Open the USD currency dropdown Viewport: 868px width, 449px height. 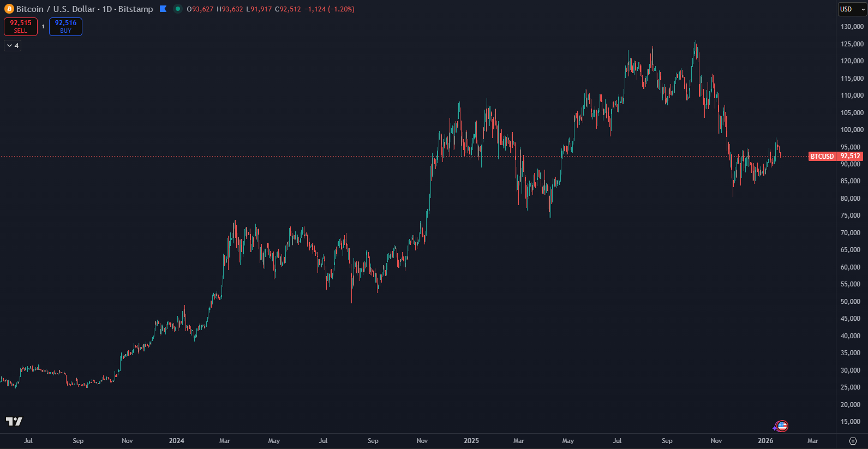click(x=851, y=9)
